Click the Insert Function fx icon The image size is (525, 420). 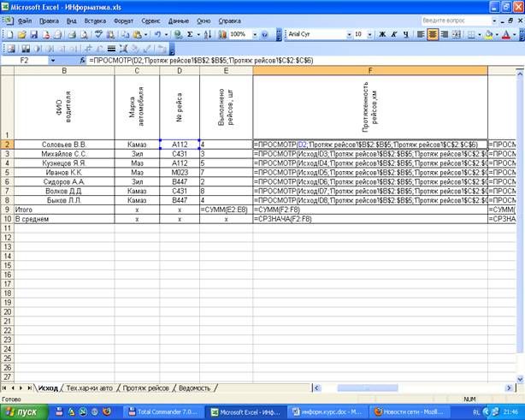(82, 62)
